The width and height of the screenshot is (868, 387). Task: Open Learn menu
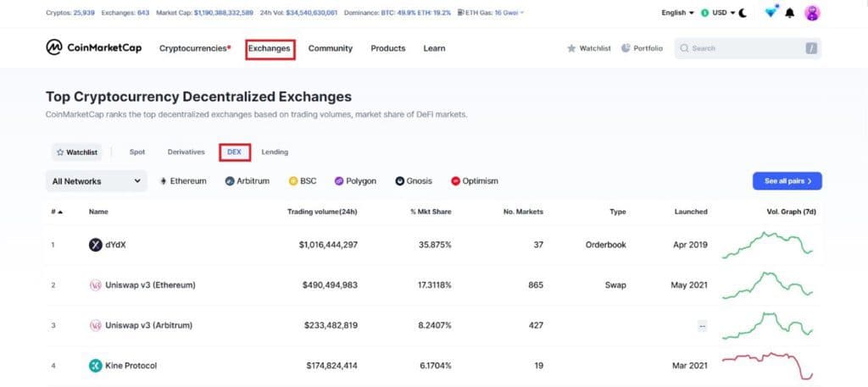click(x=435, y=48)
